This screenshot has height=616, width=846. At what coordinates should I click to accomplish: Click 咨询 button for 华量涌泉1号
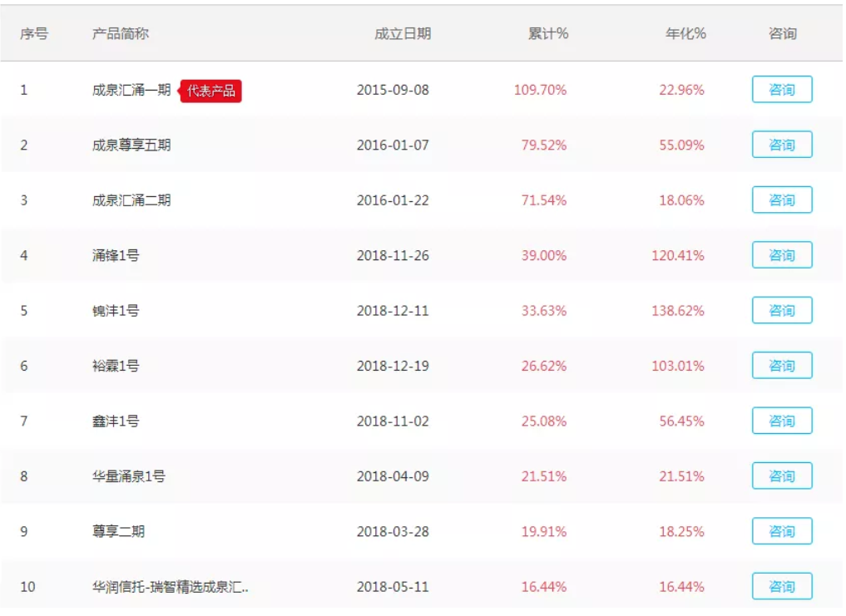click(x=782, y=476)
